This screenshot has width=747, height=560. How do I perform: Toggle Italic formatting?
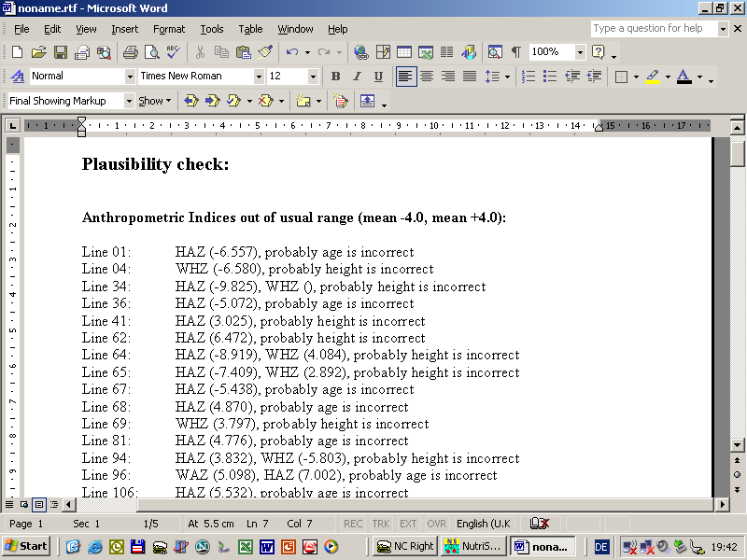point(357,77)
